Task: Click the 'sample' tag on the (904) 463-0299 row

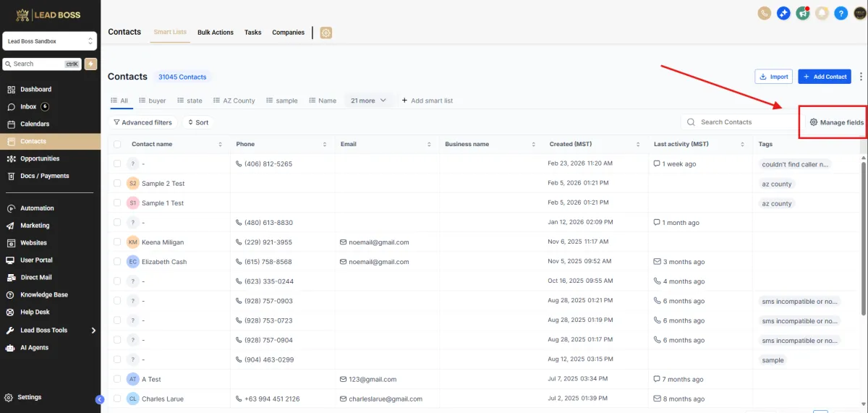Action: pyautogui.click(x=773, y=360)
